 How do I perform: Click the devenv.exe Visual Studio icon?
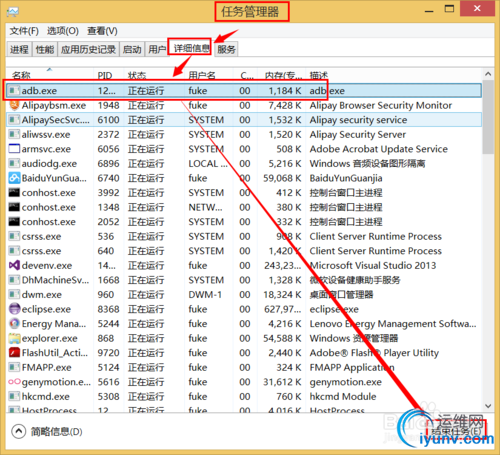coord(14,265)
